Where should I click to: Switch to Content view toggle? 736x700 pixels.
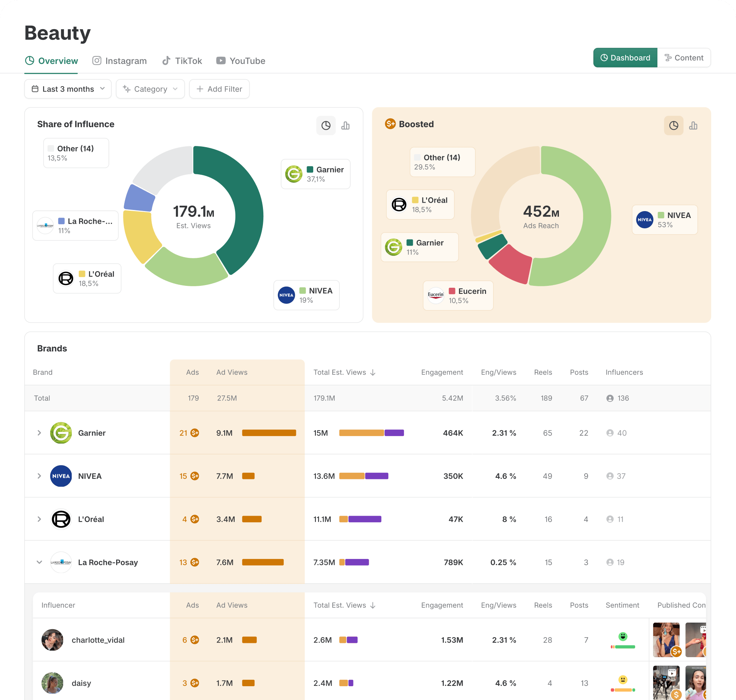684,58
